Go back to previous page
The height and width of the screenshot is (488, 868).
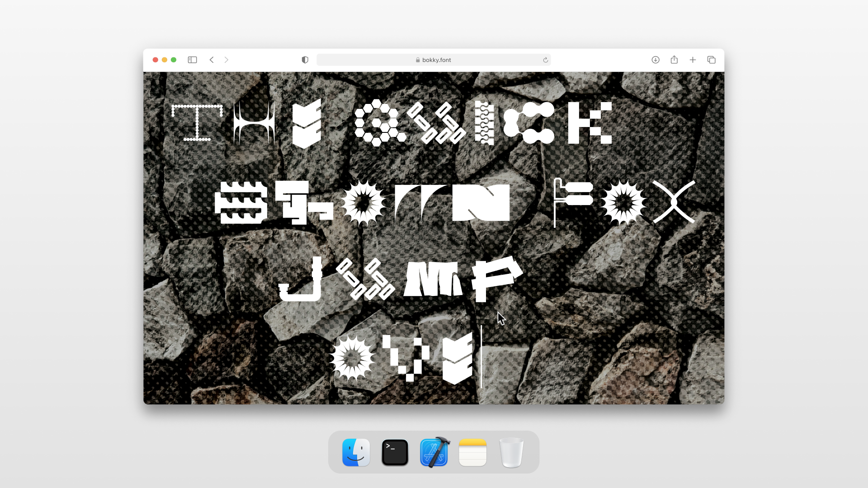212,60
